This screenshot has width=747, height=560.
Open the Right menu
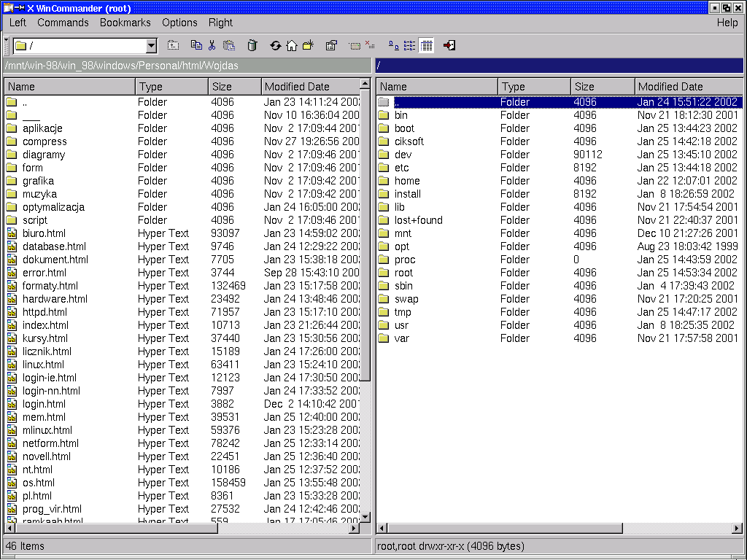point(220,23)
